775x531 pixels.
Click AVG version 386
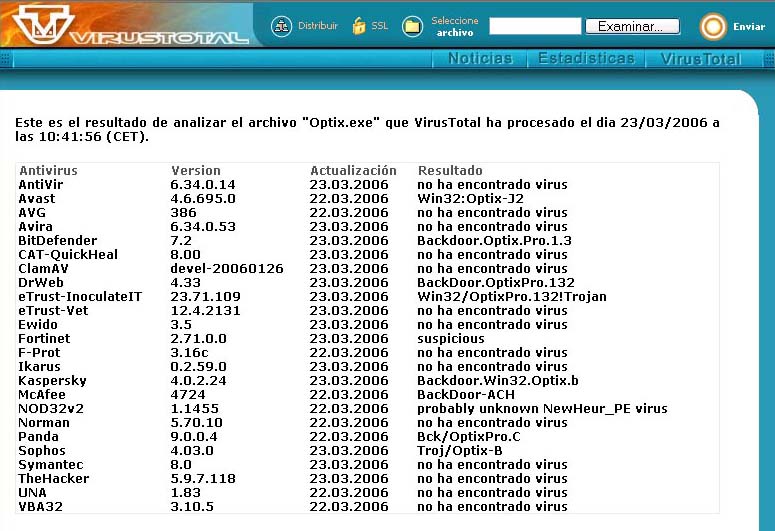pyautogui.click(x=183, y=213)
